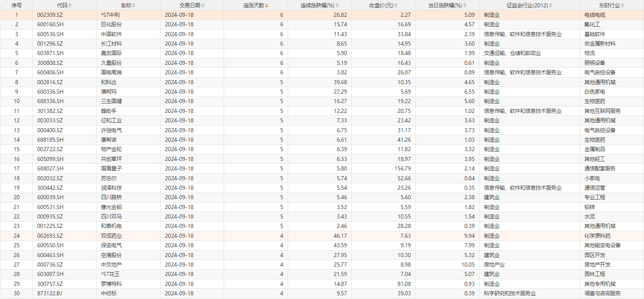The width and height of the screenshot is (644, 299).
Task: Click the 蜂助手 stock name
Action: click(x=109, y=111)
